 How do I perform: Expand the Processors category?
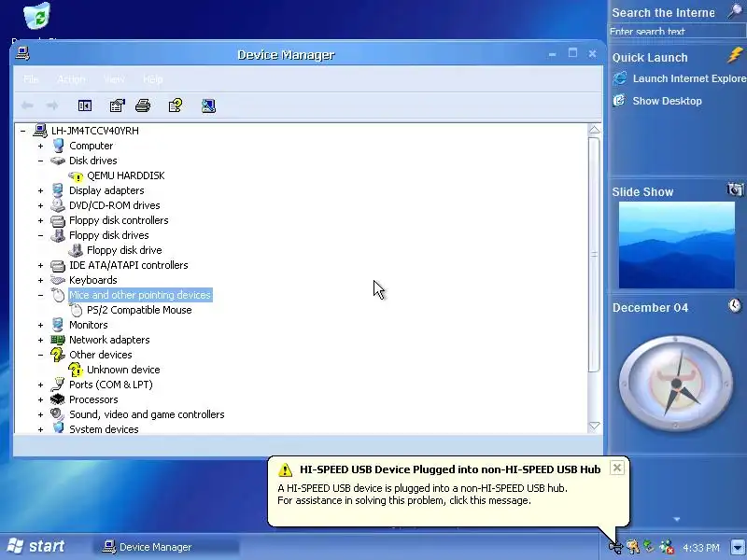click(x=40, y=399)
